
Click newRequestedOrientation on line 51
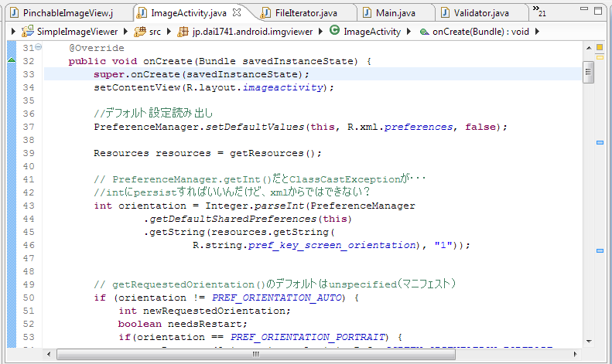pos(214,311)
